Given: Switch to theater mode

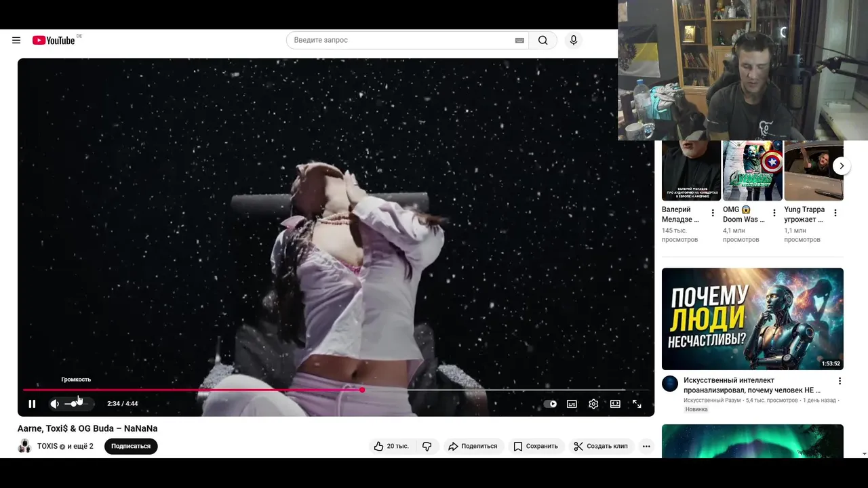Looking at the screenshot, I should (x=615, y=404).
